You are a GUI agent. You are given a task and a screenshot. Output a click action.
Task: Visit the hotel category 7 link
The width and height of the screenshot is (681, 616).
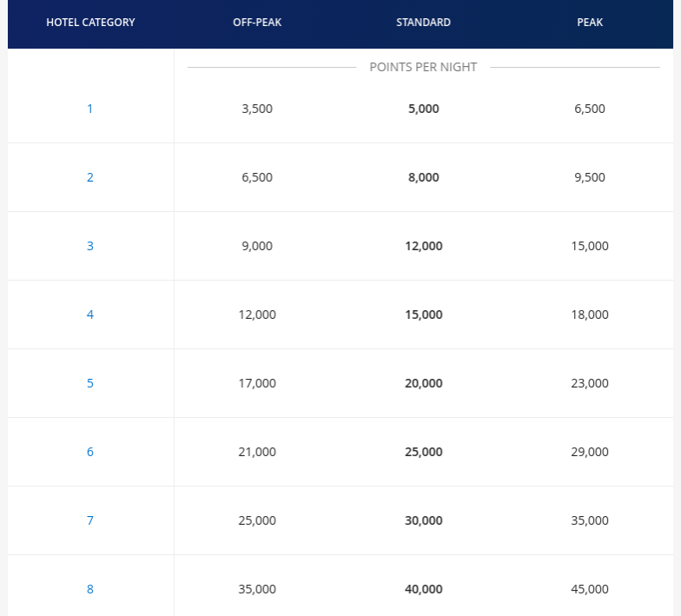pos(89,520)
